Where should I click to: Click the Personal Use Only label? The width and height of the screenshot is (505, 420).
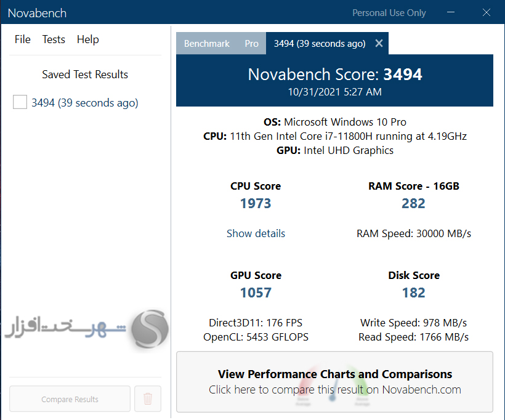[389, 13]
